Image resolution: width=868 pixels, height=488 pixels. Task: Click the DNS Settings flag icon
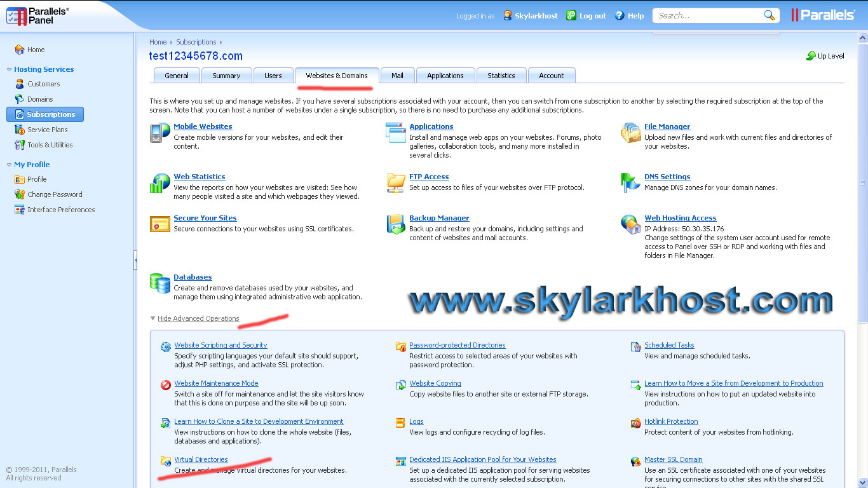click(x=630, y=183)
